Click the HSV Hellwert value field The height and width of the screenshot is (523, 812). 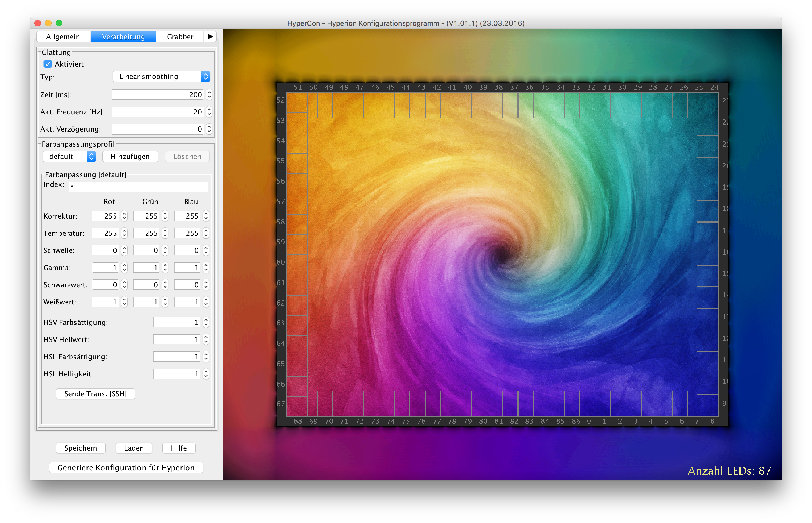(x=177, y=340)
